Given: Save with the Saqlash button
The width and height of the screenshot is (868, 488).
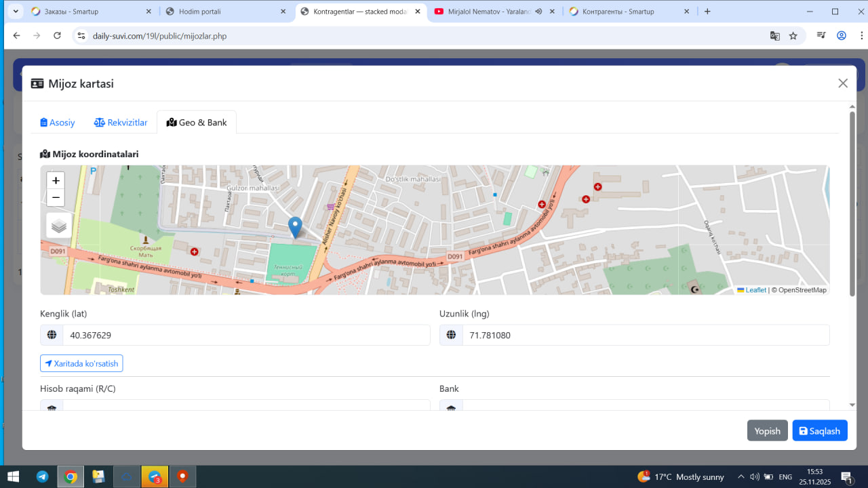Looking at the screenshot, I should click(x=819, y=431).
